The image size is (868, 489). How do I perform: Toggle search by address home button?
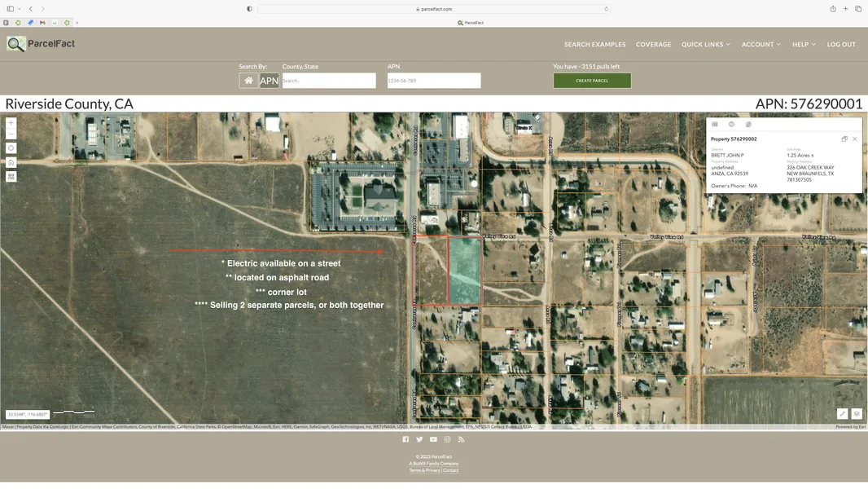tap(248, 81)
